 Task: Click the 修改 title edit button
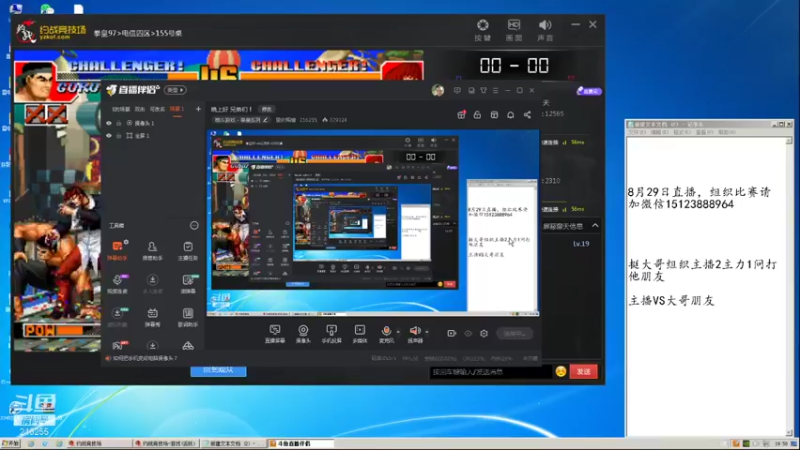pyautogui.click(x=267, y=109)
